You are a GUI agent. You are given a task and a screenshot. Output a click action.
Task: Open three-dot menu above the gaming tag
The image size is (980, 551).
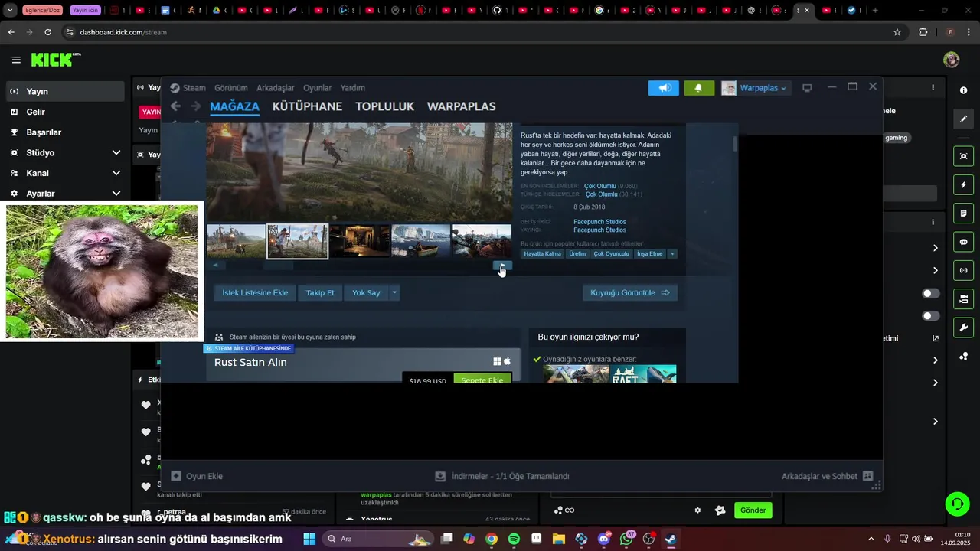(933, 87)
